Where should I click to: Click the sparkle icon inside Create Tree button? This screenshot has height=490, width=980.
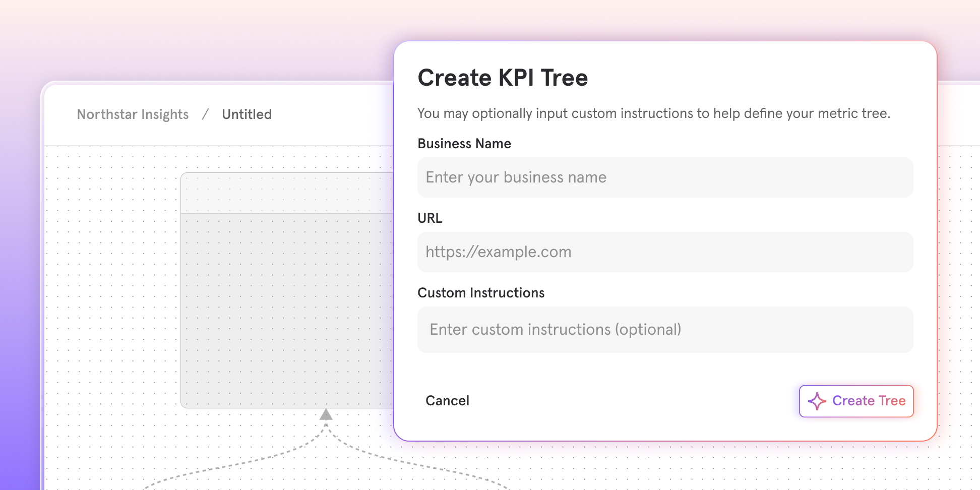(x=817, y=401)
